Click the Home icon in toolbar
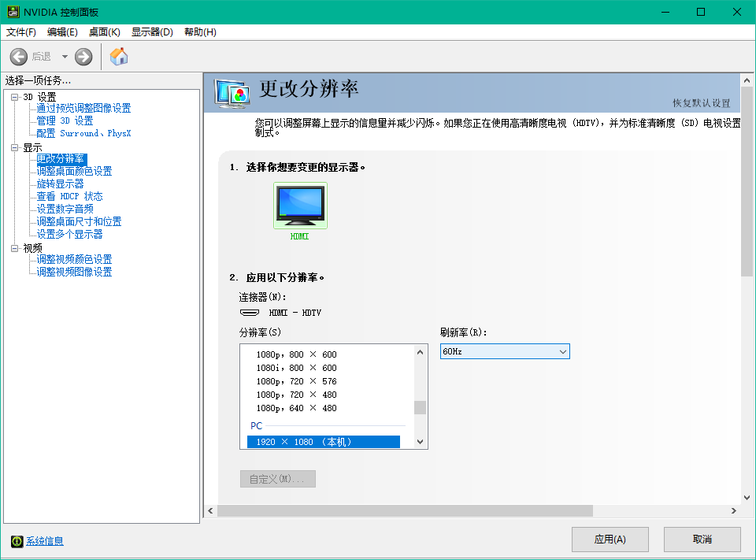 point(119,57)
